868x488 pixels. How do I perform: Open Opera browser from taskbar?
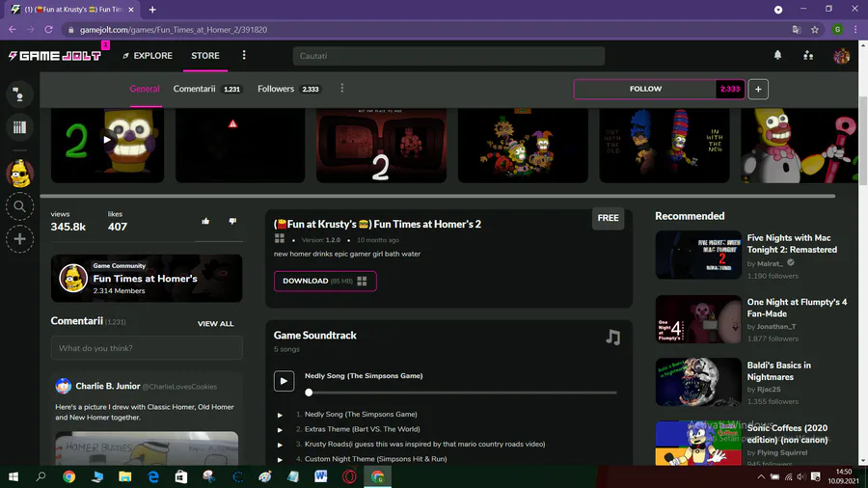coord(349,476)
